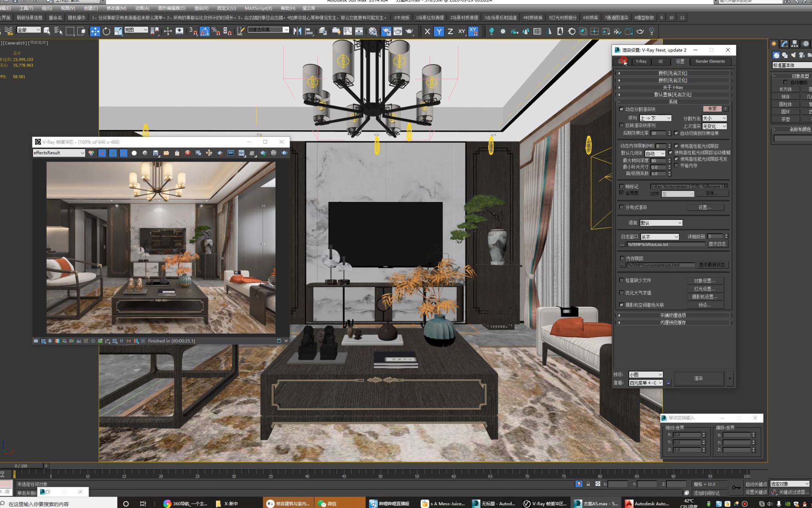Viewport: 812px width, 508px height.
Task: Click the Y axis constraint button
Action: click(439, 31)
